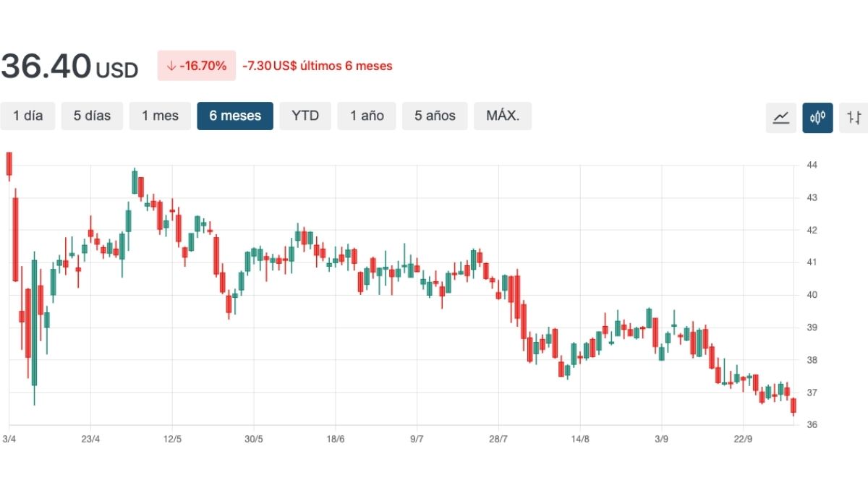Viewport: 868px width, 488px height.
Task: Click the 22/9 date axis label
Action: (744, 439)
